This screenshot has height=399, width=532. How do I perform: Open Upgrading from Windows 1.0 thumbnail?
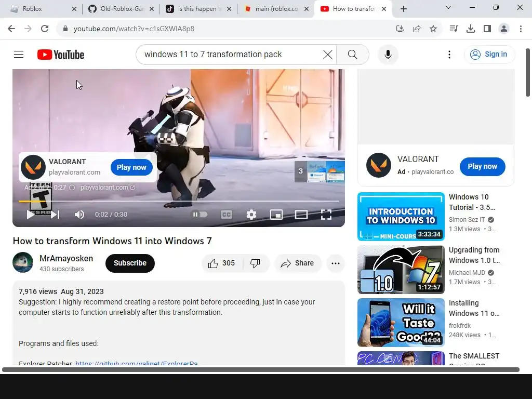[401, 270]
